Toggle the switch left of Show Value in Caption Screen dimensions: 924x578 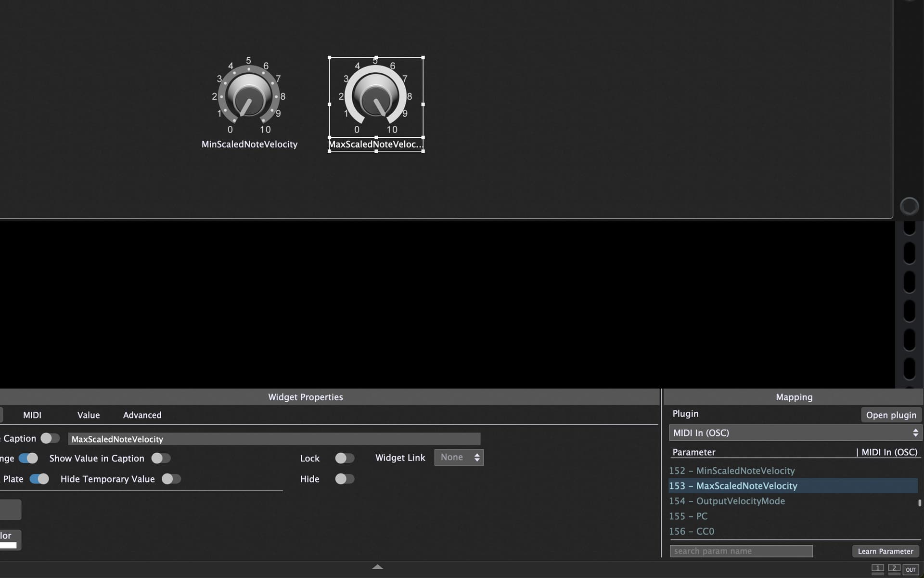(28, 458)
